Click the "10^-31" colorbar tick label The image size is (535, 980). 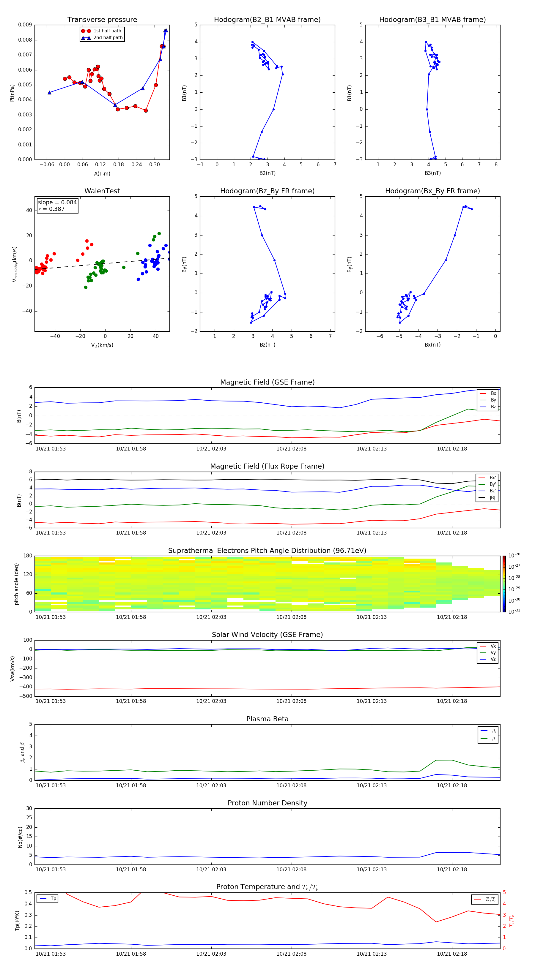click(514, 611)
